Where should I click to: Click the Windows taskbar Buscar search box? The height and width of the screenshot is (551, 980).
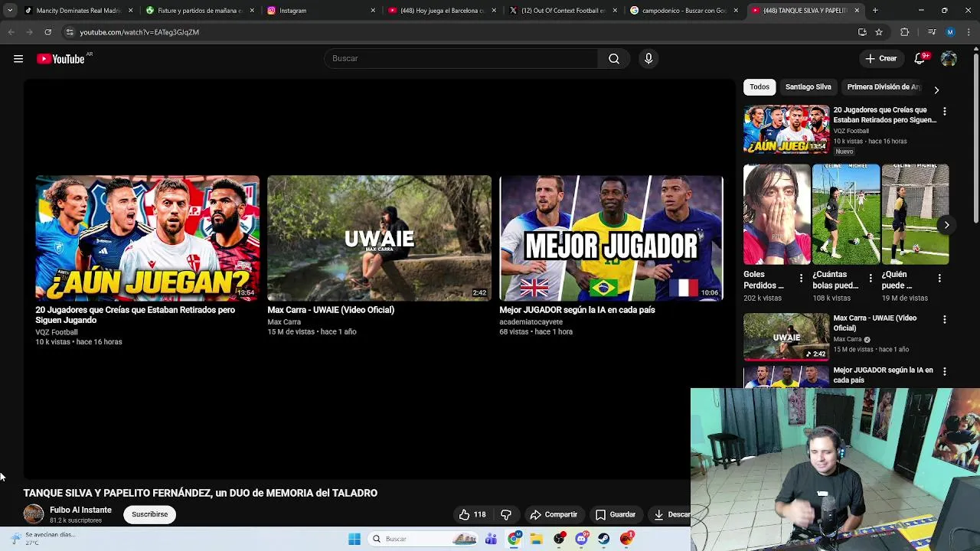pyautogui.click(x=423, y=539)
